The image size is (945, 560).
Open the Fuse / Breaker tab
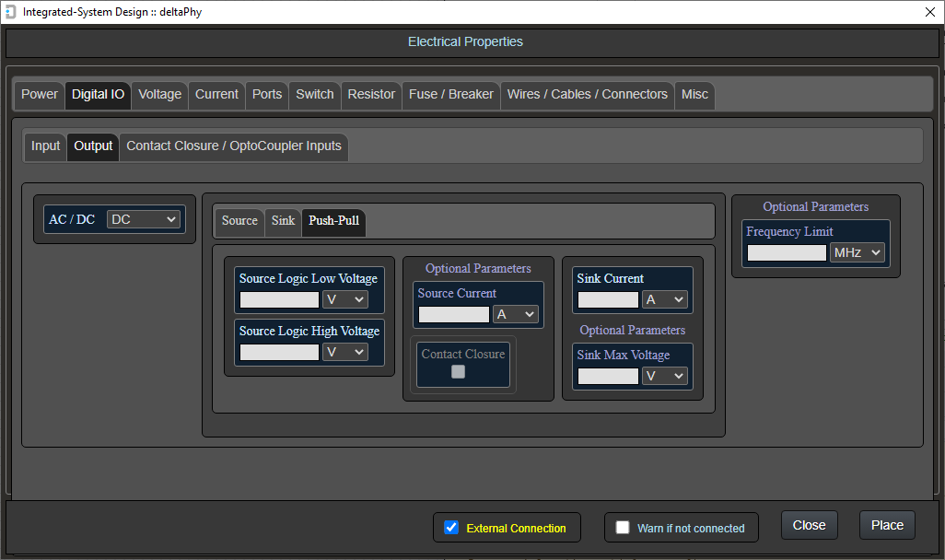(x=451, y=94)
